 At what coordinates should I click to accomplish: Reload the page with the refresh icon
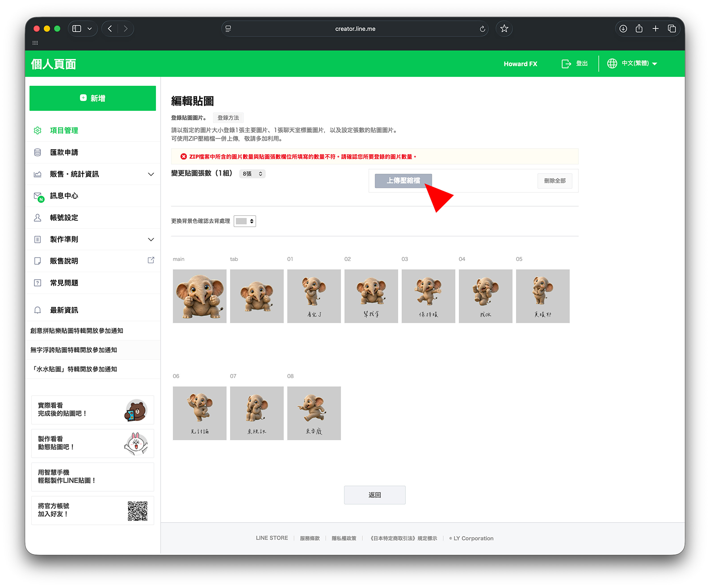coord(482,29)
